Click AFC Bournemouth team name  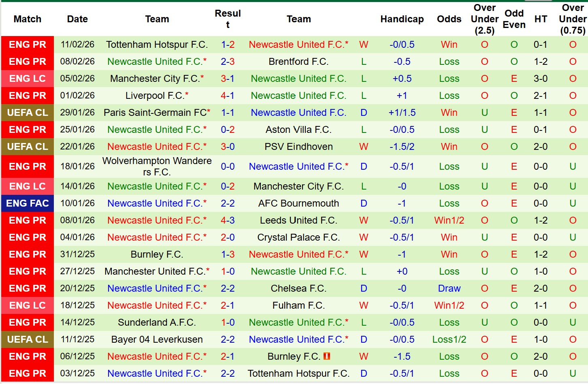[x=298, y=203]
